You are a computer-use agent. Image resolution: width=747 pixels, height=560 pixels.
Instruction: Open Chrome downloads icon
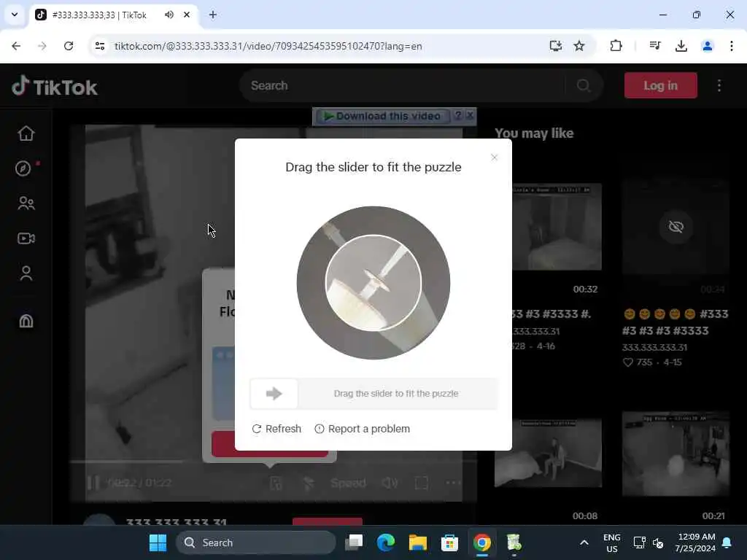click(x=681, y=46)
